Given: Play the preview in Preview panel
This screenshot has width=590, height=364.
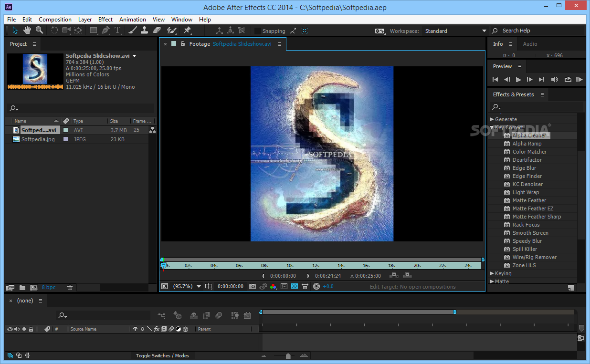Looking at the screenshot, I should pos(518,80).
